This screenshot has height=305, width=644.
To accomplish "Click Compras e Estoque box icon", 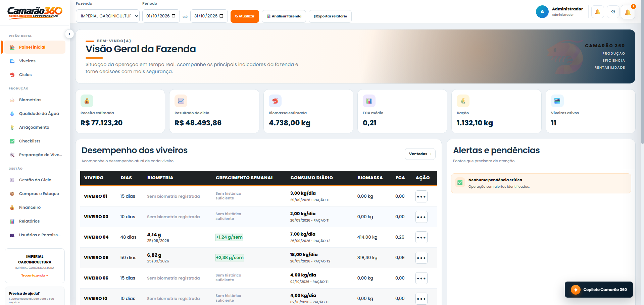I will coord(12,194).
